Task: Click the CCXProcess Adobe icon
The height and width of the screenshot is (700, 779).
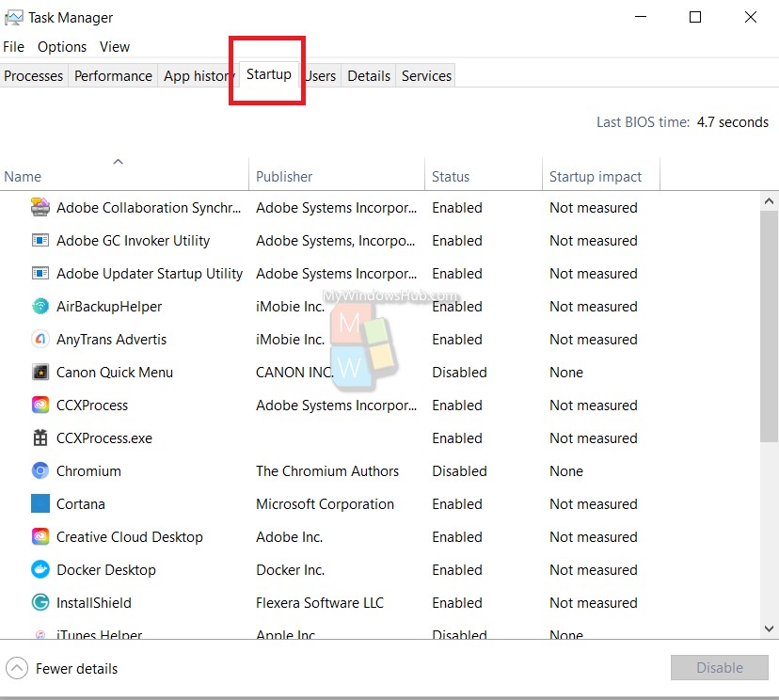Action: (40, 405)
